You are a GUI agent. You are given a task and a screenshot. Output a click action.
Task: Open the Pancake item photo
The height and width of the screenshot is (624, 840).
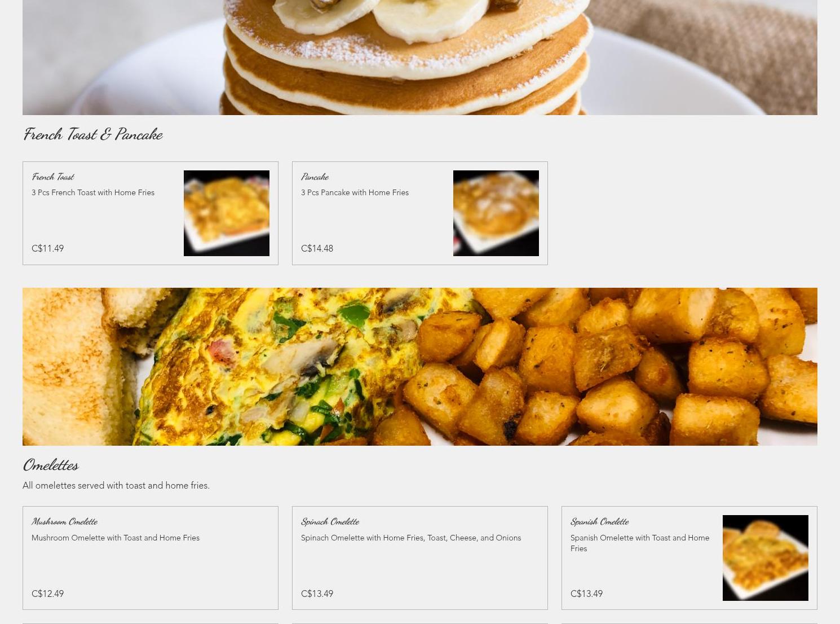pos(496,213)
